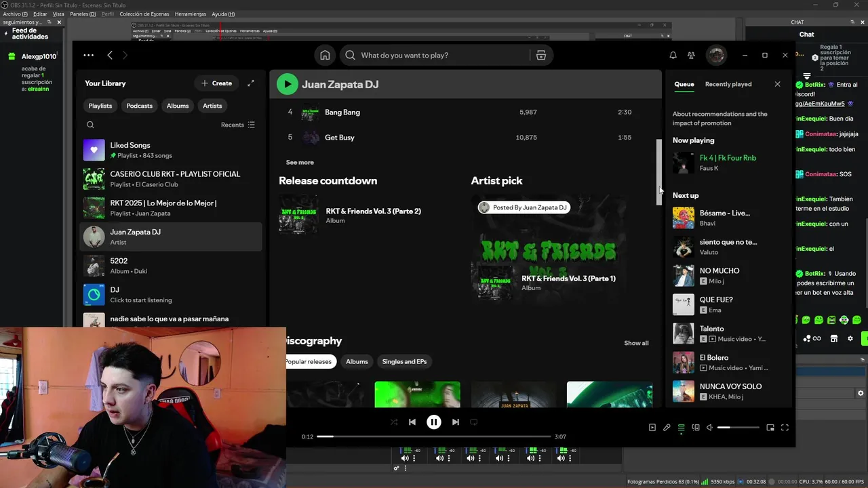
Task: Open 5202 album by Duki
Action: pos(171,266)
